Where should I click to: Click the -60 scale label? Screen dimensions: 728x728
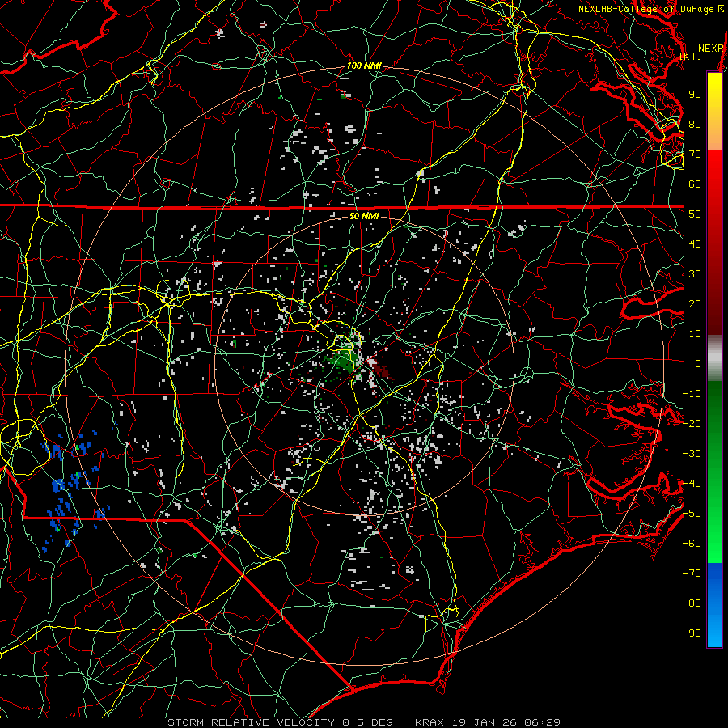(x=692, y=544)
